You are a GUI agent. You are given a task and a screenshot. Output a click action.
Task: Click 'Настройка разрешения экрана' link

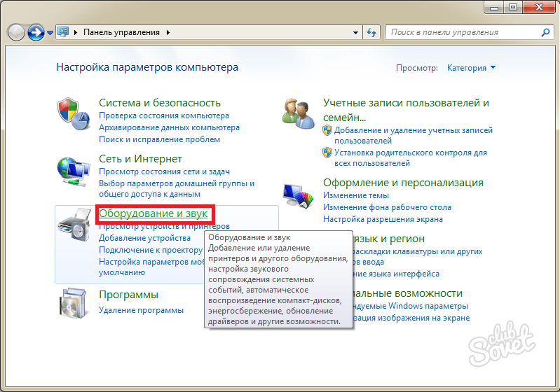click(x=383, y=219)
